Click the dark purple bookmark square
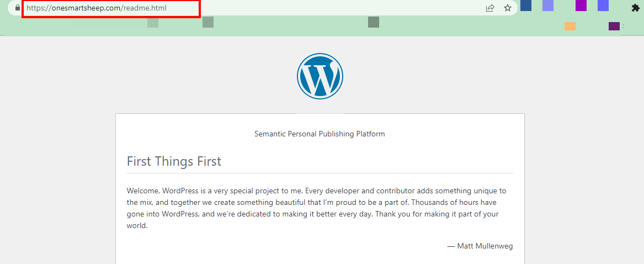Screen dimensions: 644x264 tap(614, 27)
